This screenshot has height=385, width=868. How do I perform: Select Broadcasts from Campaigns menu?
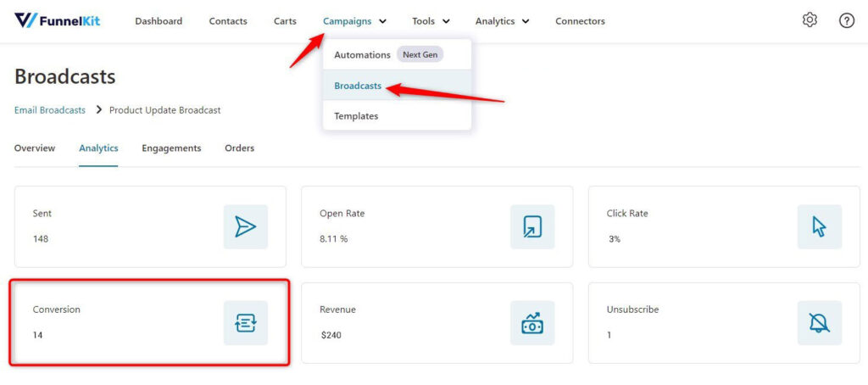[397, 86]
